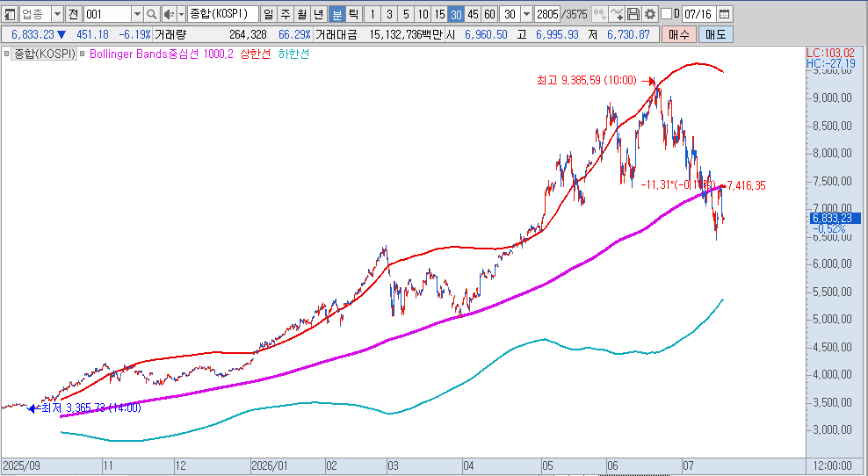Viewport: 868px width, 476px height.
Task: Toggle the D checkbox
Action: pyautogui.click(x=667, y=14)
